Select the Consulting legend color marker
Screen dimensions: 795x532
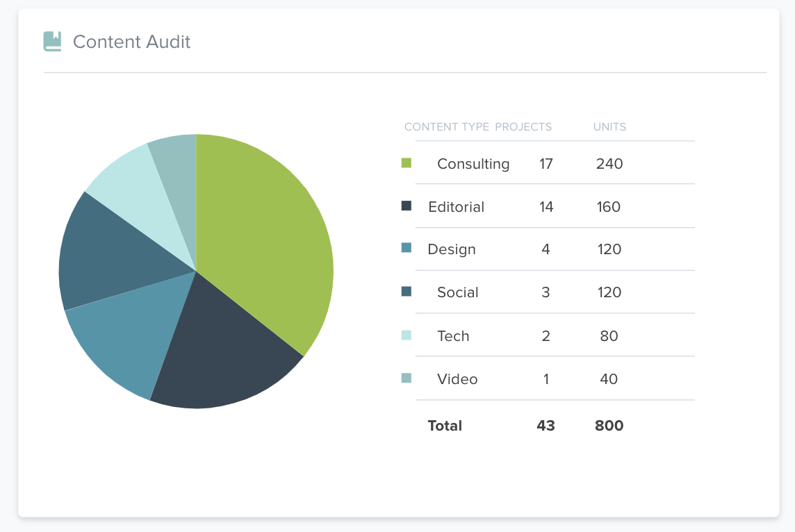(406, 164)
